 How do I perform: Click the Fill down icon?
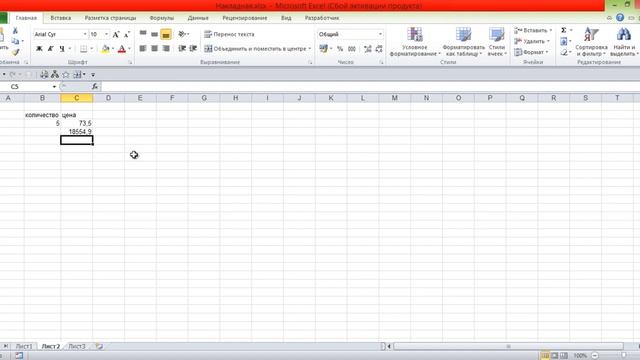(x=564, y=41)
